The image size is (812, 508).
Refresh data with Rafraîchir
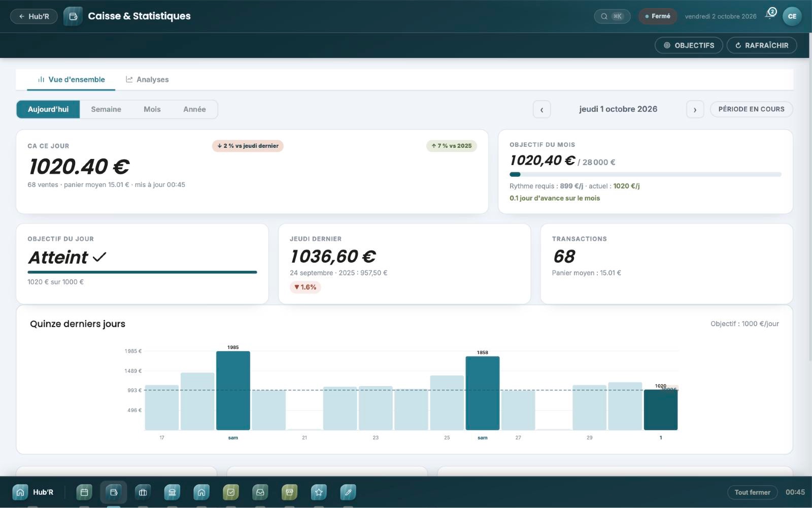762,45
